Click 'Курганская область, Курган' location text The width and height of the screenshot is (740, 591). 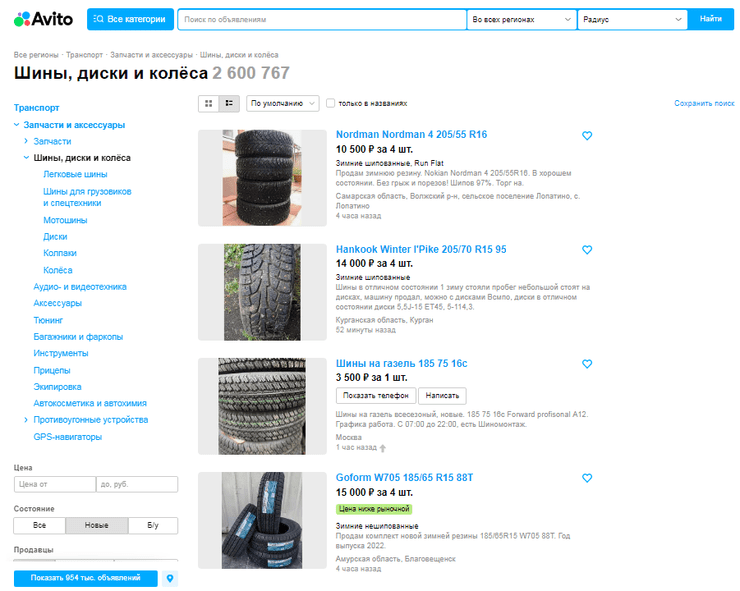[x=384, y=320]
